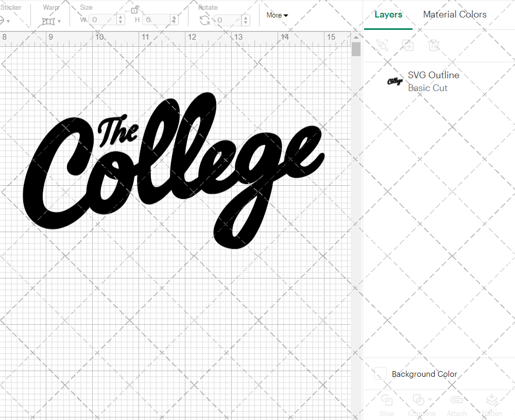This screenshot has height=420, width=515.
Task: Adjust the Height stepper arrows
Action: [174, 20]
